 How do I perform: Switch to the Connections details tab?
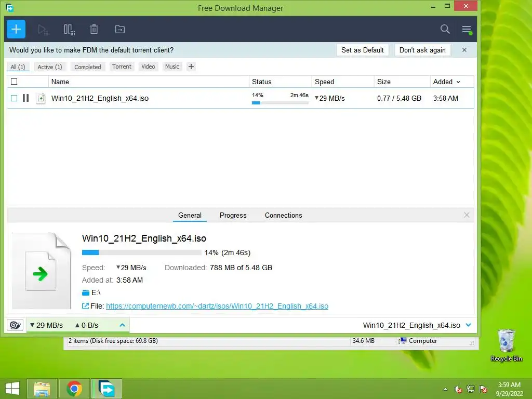pos(283,215)
